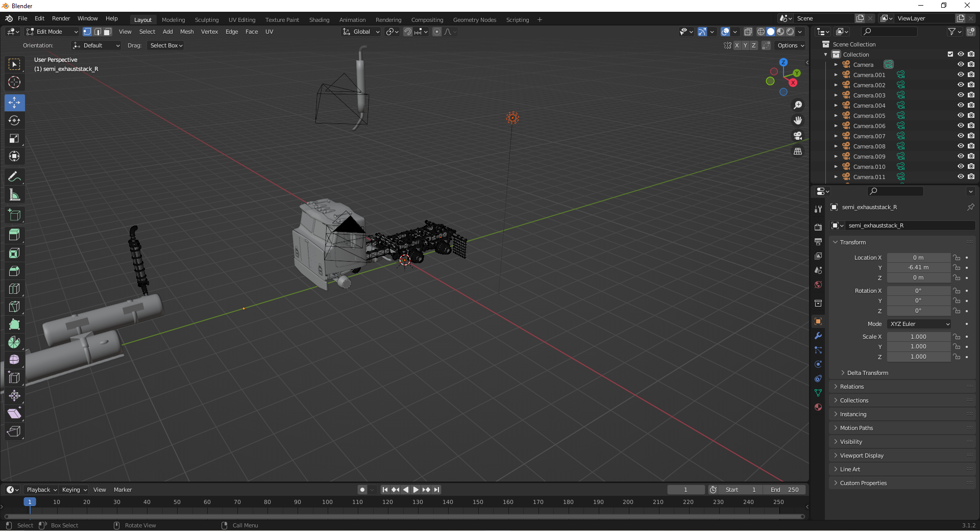Open the Mesh menu
Viewport: 980px width, 531px height.
point(187,32)
